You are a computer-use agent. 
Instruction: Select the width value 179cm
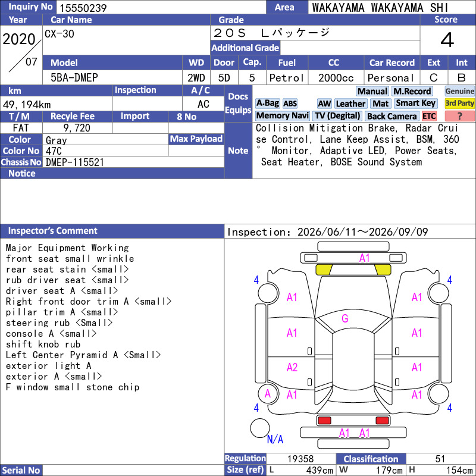coord(390,470)
